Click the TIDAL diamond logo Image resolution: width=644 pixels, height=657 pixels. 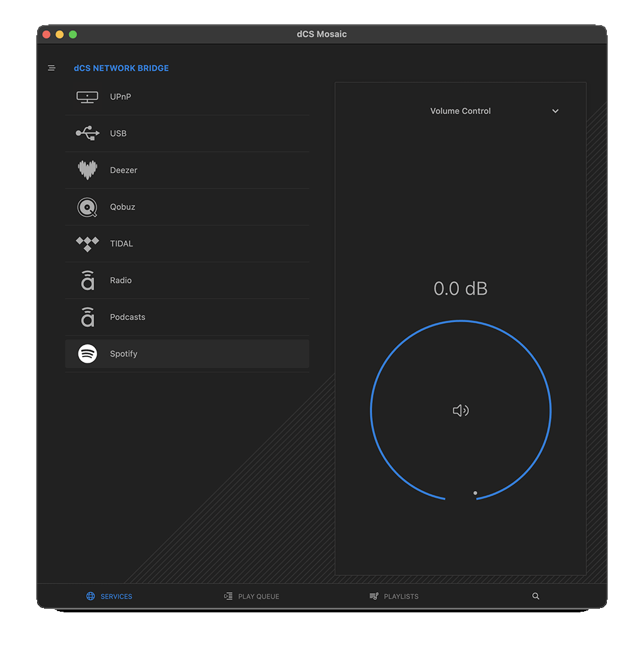point(87,244)
